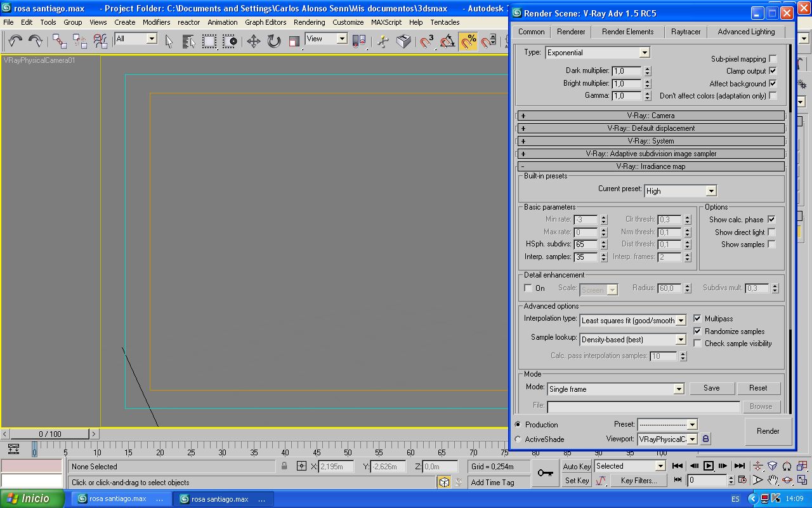Enable the Show direct light checkbox
This screenshot has width=812, height=508.
[x=771, y=232]
